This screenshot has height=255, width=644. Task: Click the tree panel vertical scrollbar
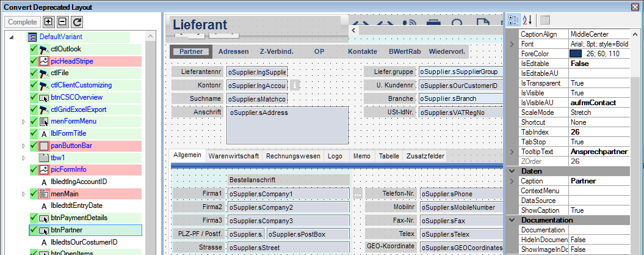(151, 144)
